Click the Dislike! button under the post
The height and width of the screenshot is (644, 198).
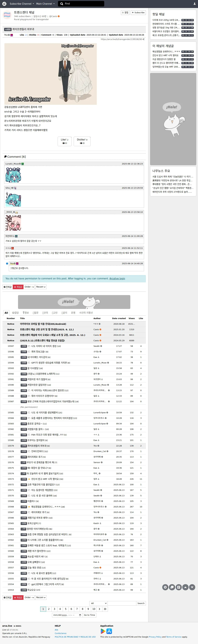82,141
